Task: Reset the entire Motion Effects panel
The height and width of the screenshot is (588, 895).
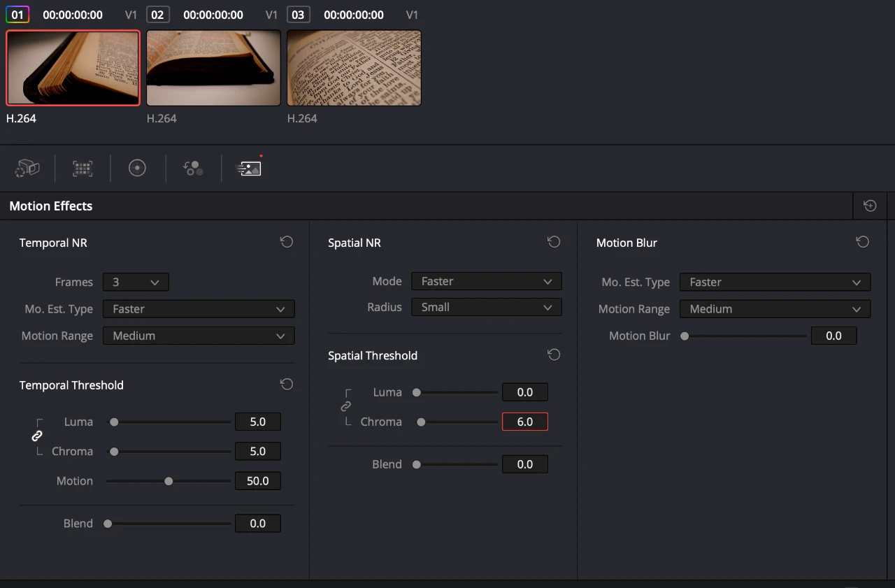Action: click(869, 206)
